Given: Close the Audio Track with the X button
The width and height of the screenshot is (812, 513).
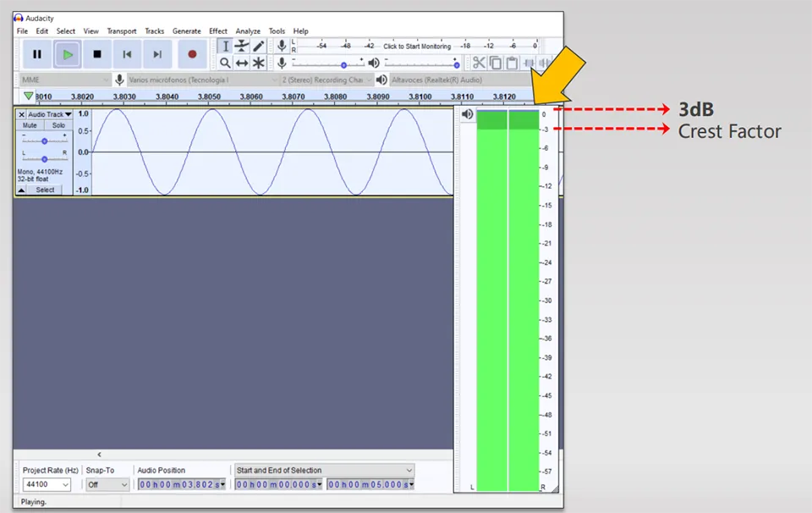Looking at the screenshot, I should tap(21, 114).
